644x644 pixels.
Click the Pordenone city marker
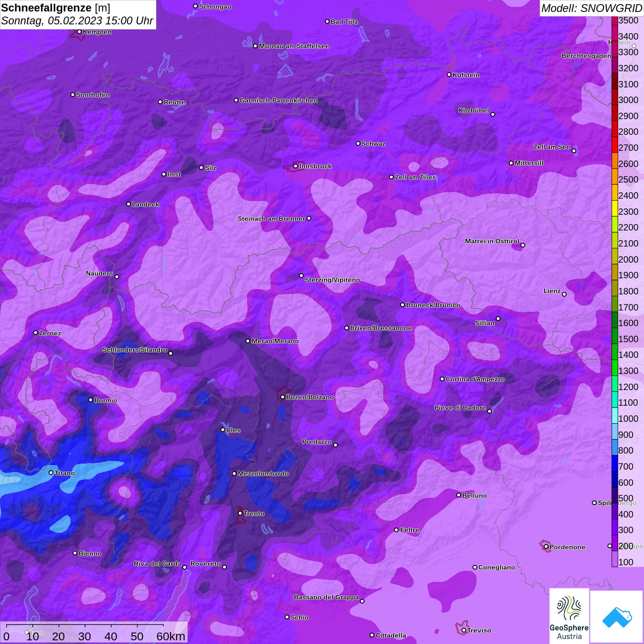click(546, 547)
